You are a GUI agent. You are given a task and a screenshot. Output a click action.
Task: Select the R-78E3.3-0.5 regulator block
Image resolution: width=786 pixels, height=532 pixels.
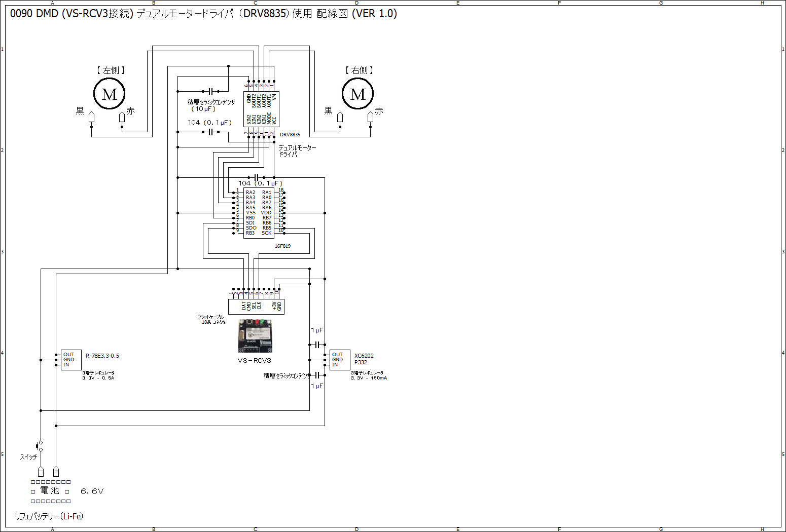coord(71,360)
